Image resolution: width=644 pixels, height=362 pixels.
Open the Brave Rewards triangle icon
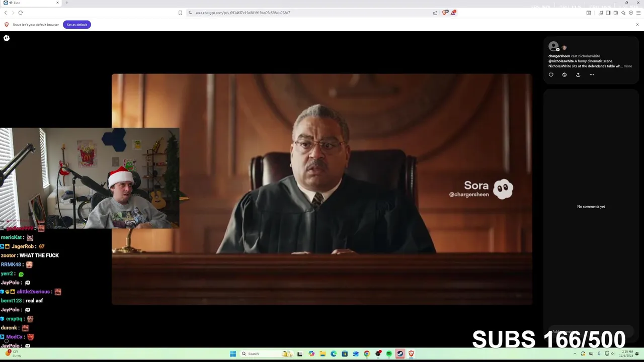coord(453,13)
